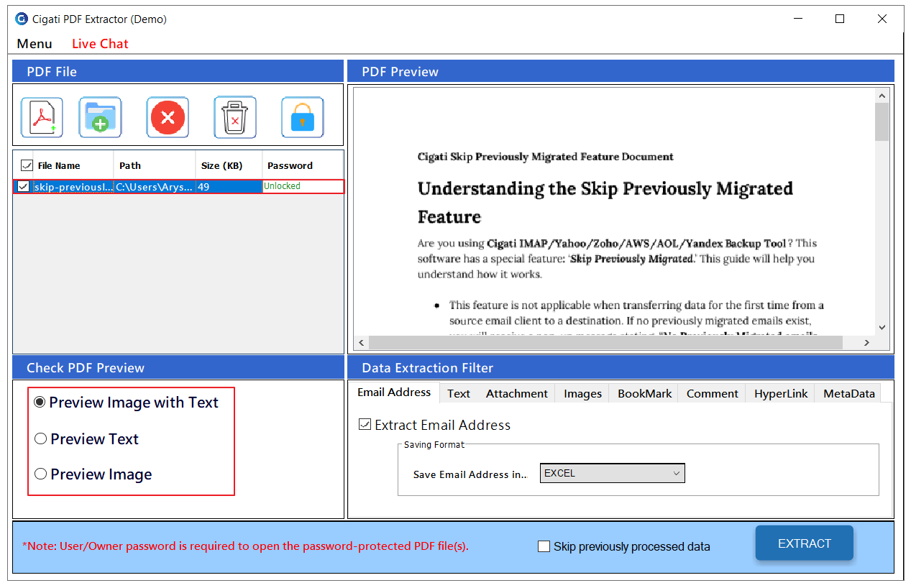
Task: Select the skip-previousl... file name cell
Action: click(73, 187)
